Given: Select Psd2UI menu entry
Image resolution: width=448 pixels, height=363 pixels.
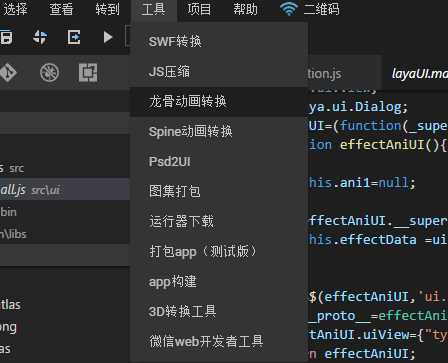Looking at the screenshot, I should click(x=219, y=162).
